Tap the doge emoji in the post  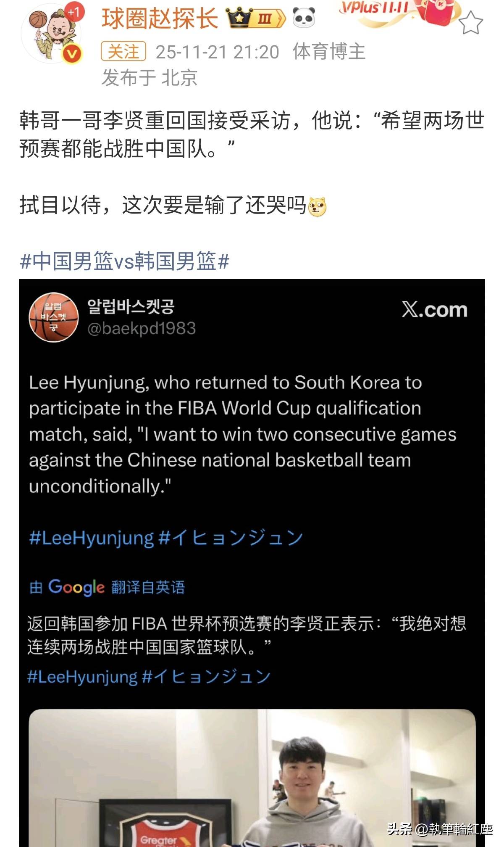(x=317, y=207)
